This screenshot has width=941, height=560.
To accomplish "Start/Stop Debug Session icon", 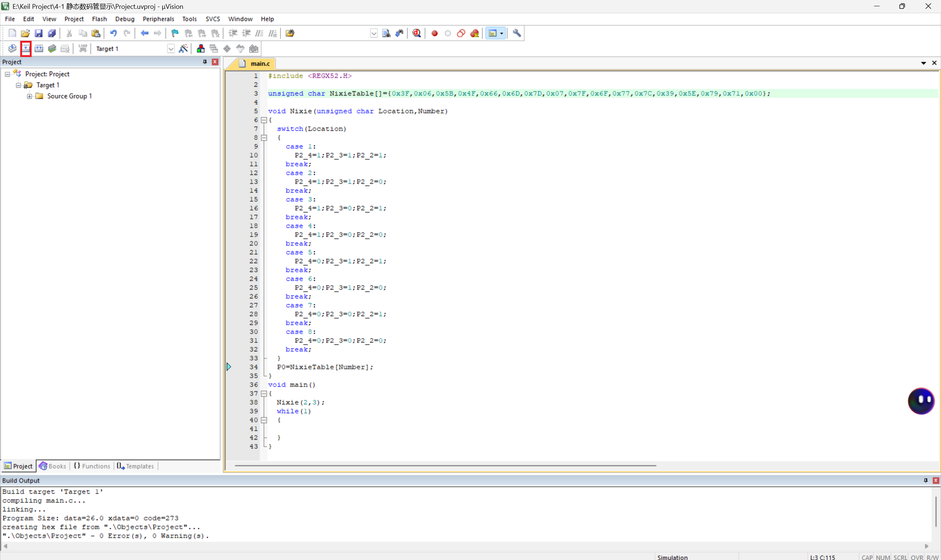I will (417, 33).
